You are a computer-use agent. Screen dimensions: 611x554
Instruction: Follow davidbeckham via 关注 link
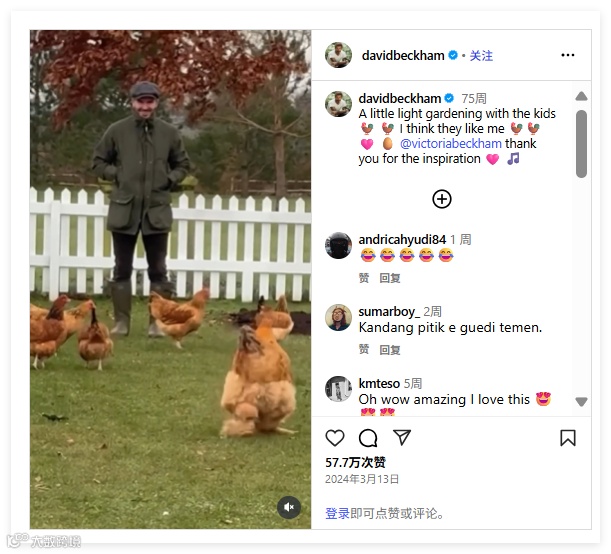click(x=481, y=56)
